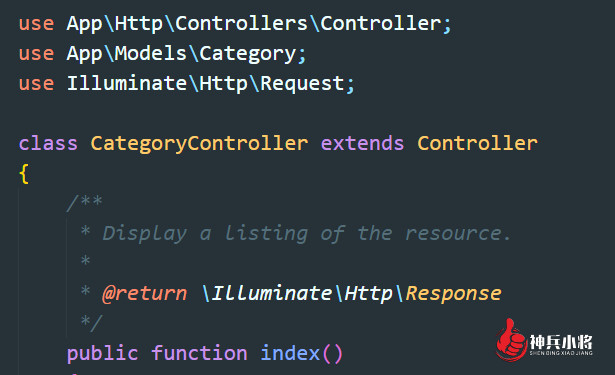Click the public keyword

[102, 354]
